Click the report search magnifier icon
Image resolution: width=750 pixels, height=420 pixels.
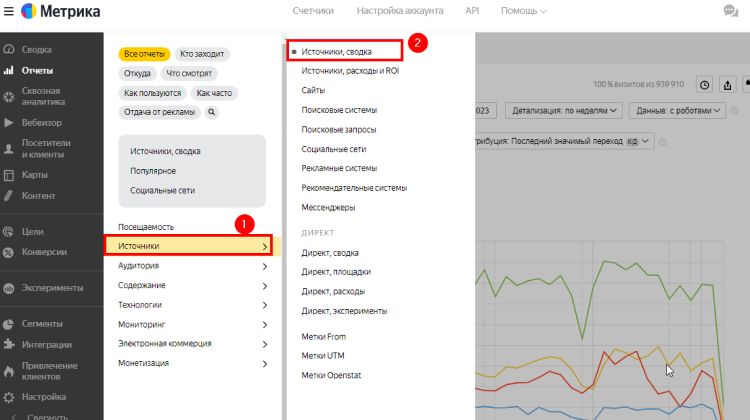pyautogui.click(x=211, y=112)
